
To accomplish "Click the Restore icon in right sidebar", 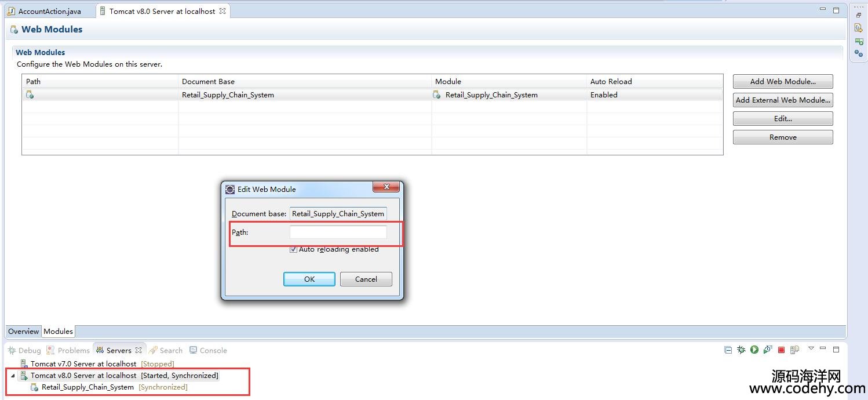I will point(858,15).
